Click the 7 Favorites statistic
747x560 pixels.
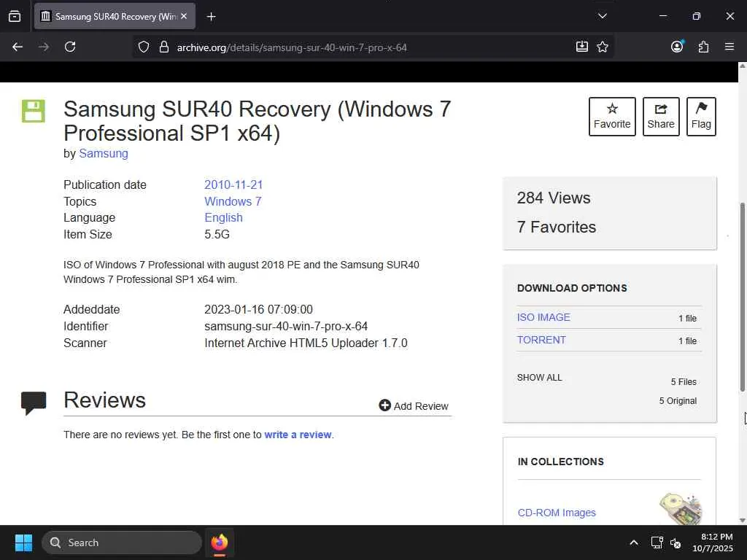click(557, 227)
